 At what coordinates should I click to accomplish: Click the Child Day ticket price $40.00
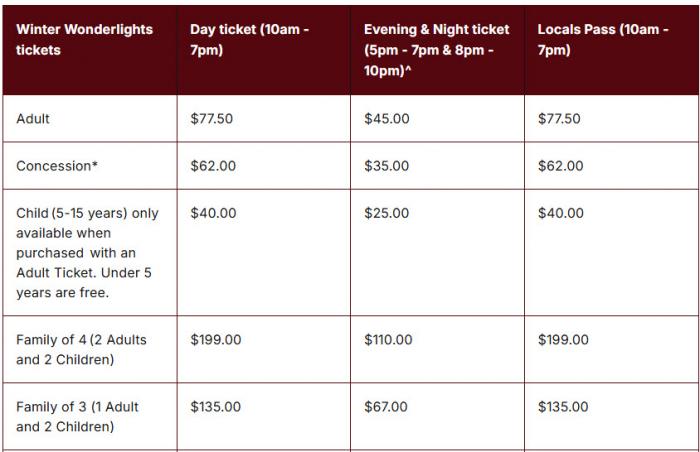pyautogui.click(x=213, y=213)
